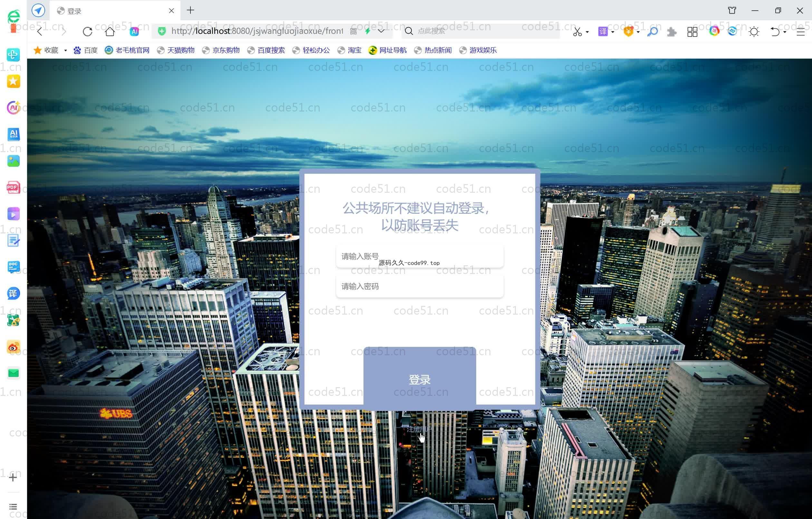Open the translate dropdown arrow
Viewport: 812px width, 519px height.
tap(612, 32)
